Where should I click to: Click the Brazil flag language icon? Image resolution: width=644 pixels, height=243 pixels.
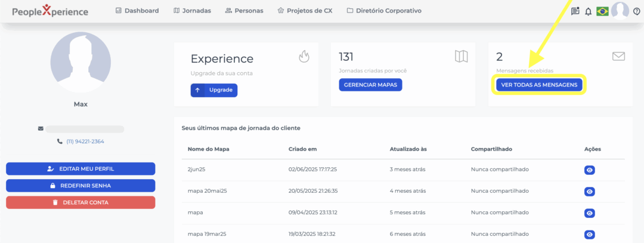(x=602, y=11)
